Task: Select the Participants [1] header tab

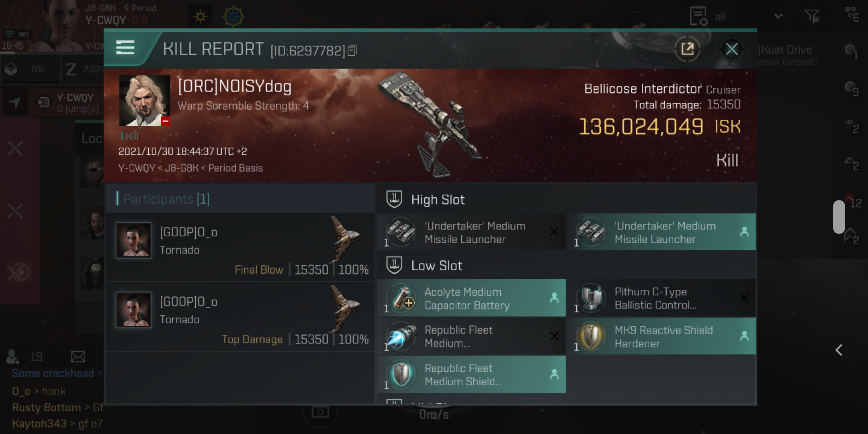Action: [166, 199]
